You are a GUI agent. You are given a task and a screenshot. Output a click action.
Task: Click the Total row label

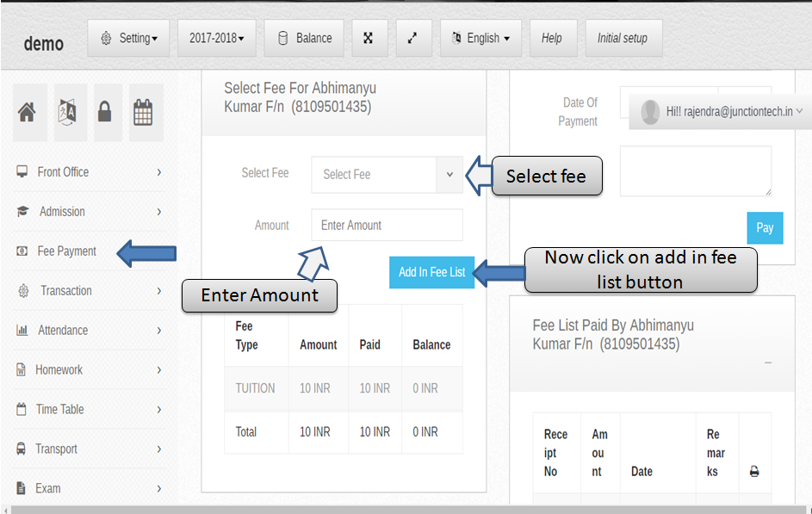[x=246, y=431]
